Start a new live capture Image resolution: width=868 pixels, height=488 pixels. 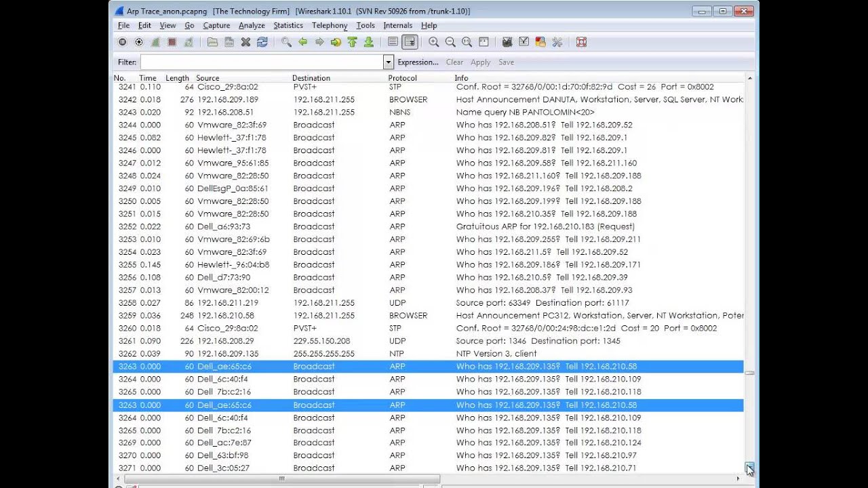(155, 42)
